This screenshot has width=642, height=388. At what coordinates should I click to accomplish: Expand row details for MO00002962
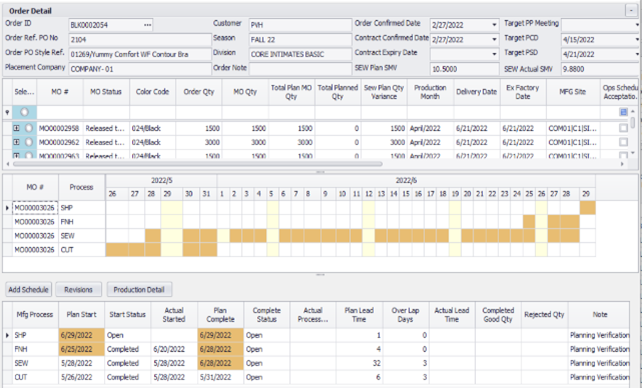pyautogui.click(x=16, y=142)
